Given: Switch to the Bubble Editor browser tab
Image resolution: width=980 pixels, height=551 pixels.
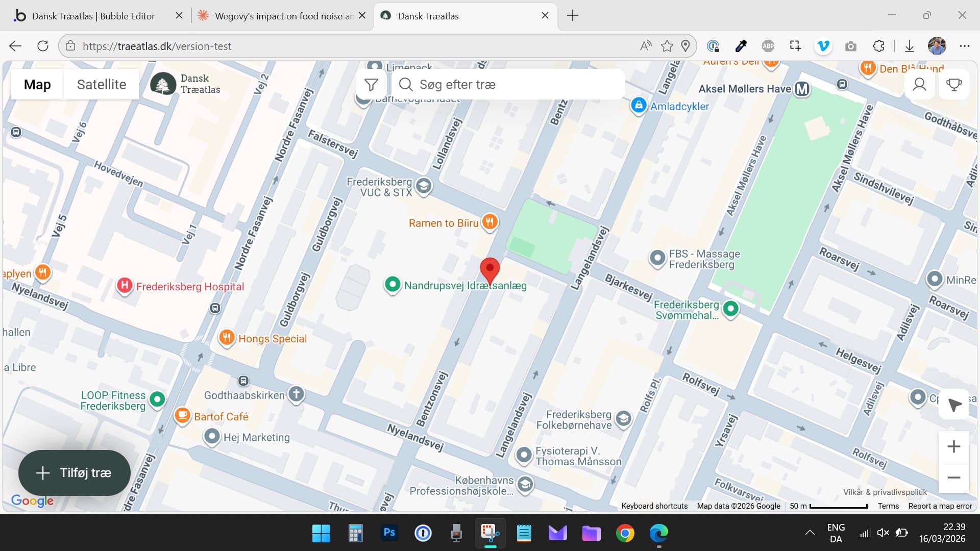Looking at the screenshot, I should coord(93,16).
